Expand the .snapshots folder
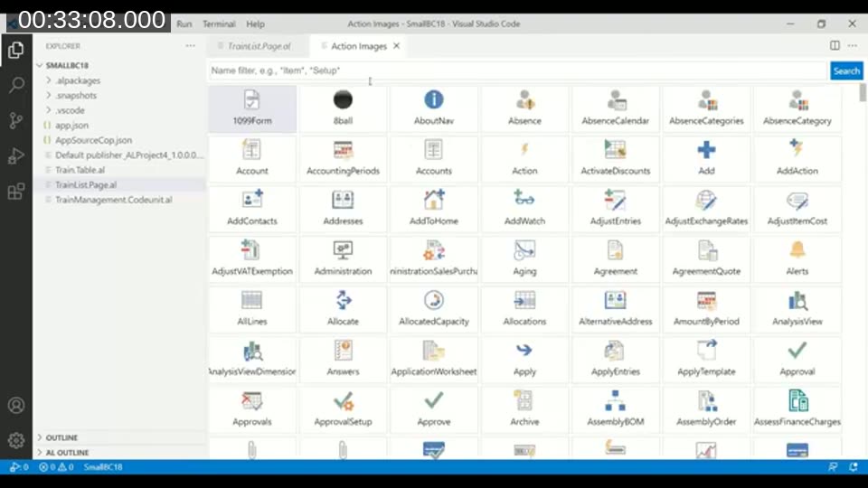 [x=49, y=95]
